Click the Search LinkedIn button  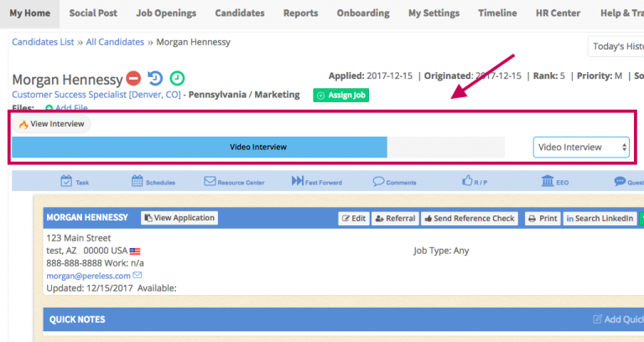point(600,219)
